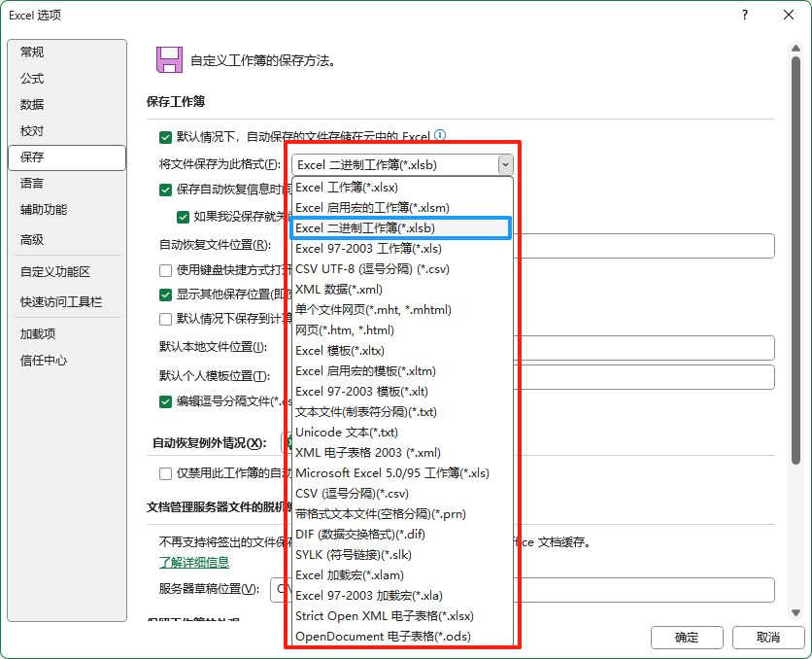Screen dimensions: 812x659
Task: Select Unicode 文本(*.txt) format
Action: (402, 433)
